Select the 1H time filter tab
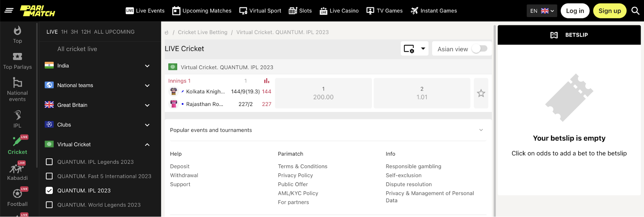 (64, 32)
